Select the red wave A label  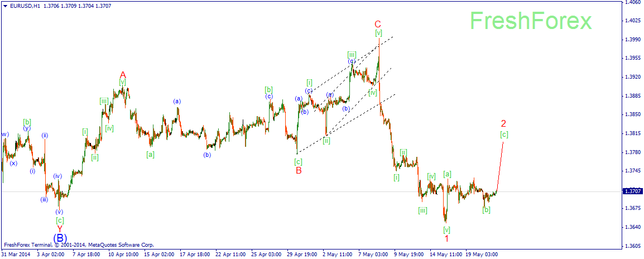pyautogui.click(x=123, y=74)
